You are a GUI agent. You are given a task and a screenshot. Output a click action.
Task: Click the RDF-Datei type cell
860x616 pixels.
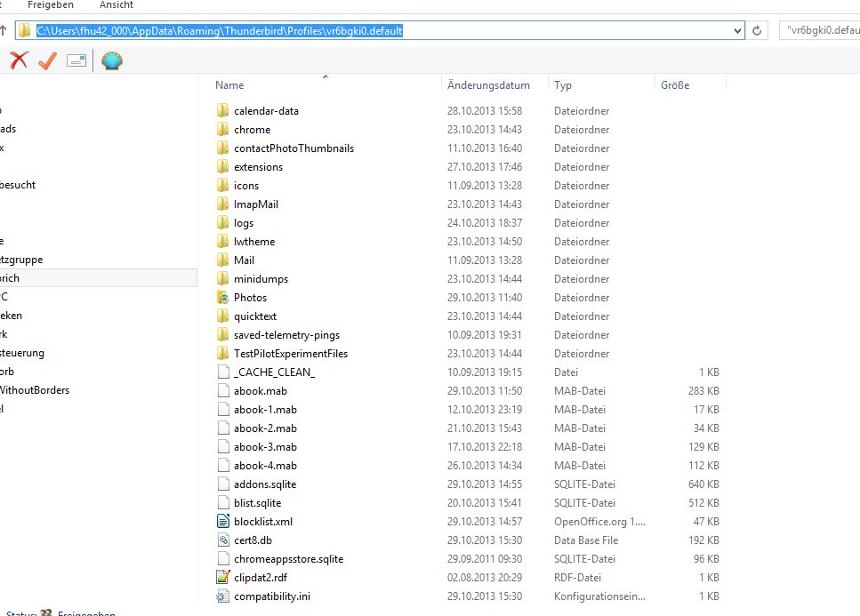coord(577,577)
